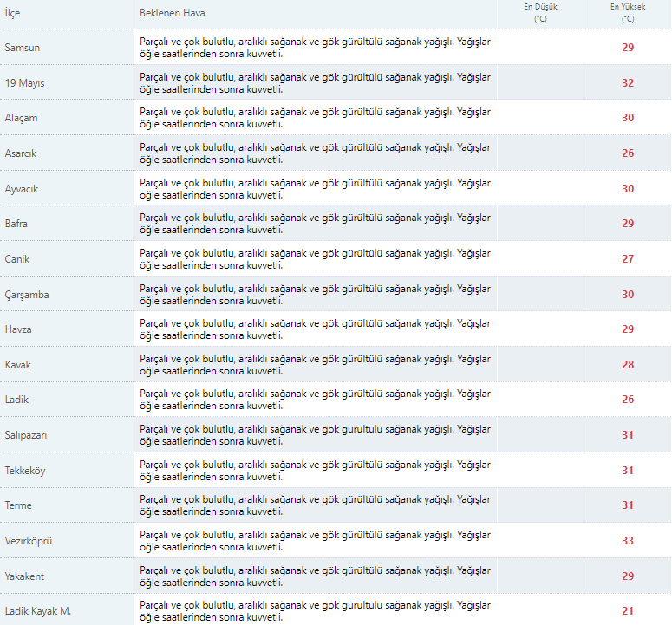Click Havza's high temperature 29
The width and height of the screenshot is (672, 625).
[x=628, y=329]
